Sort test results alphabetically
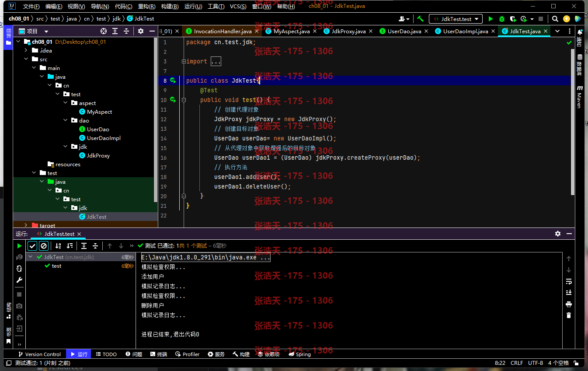The height and width of the screenshot is (371, 588). [x=58, y=246]
